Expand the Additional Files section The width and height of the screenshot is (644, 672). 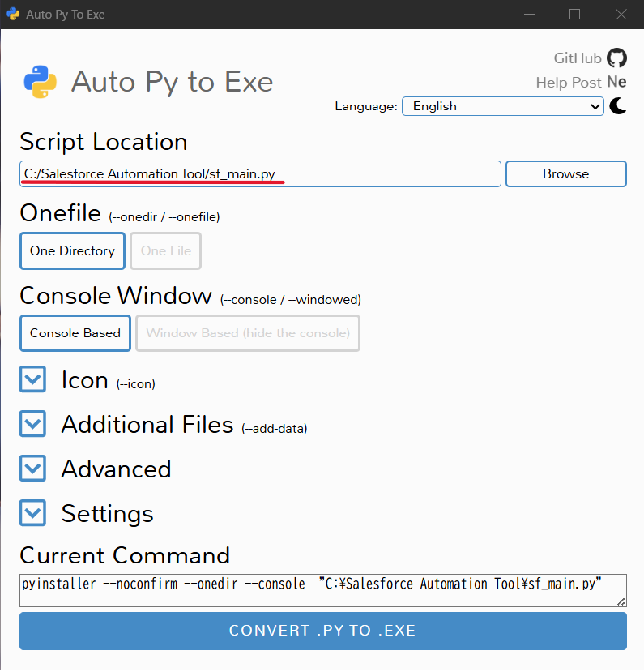click(32, 424)
